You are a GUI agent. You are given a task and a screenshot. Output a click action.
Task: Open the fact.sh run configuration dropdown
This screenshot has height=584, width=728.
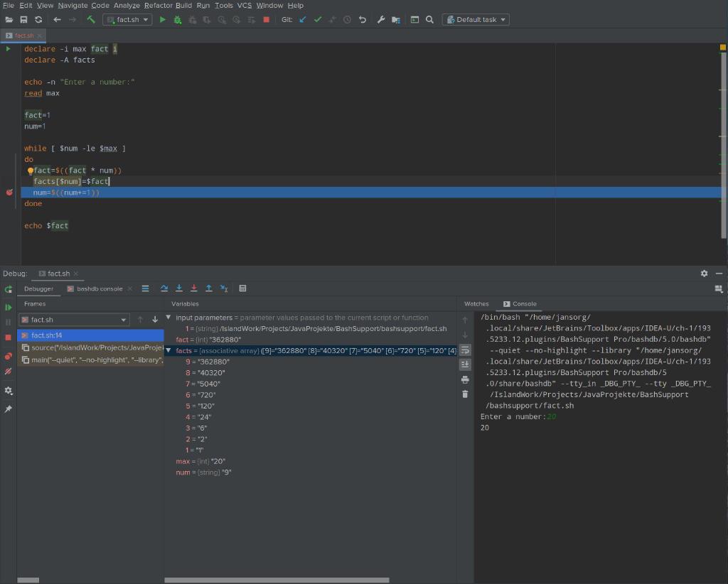127,19
